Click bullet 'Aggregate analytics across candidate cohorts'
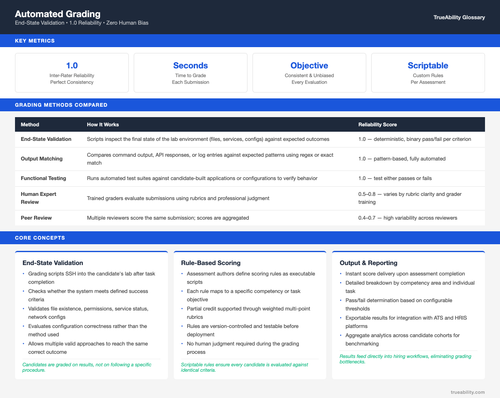 point(402,339)
